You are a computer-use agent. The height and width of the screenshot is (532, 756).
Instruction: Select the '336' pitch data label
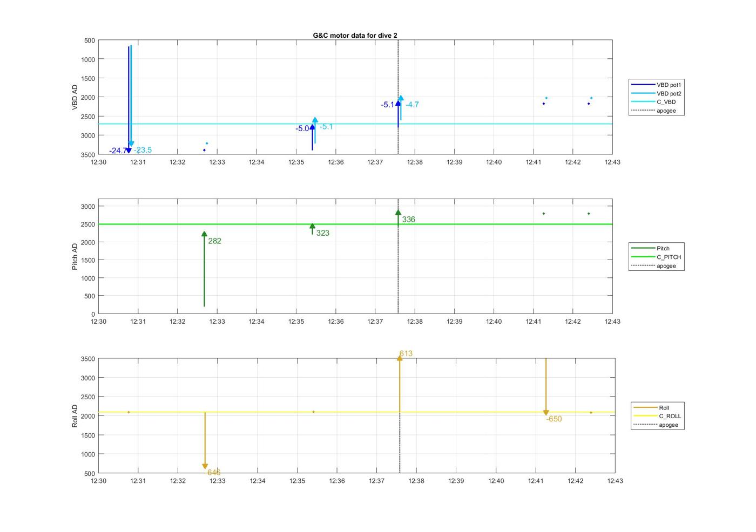pos(409,220)
